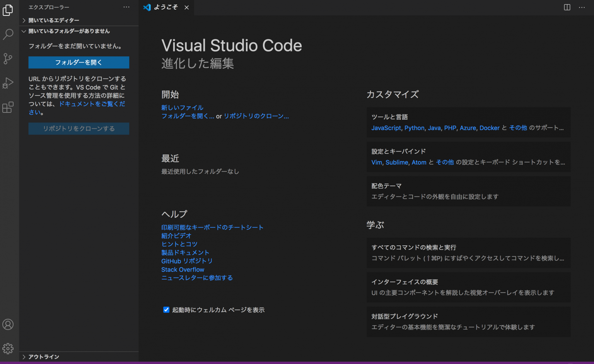Select the ようこそ tab
The width and height of the screenshot is (594, 364).
click(166, 7)
